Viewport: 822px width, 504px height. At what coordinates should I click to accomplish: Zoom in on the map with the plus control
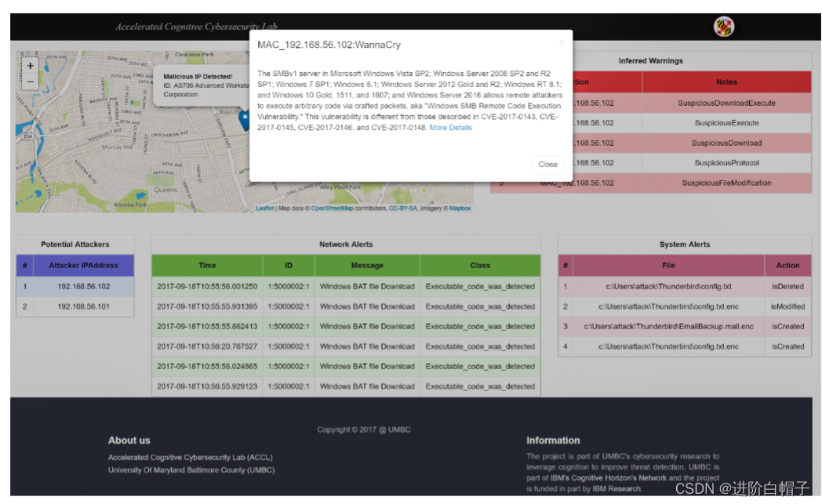30,66
